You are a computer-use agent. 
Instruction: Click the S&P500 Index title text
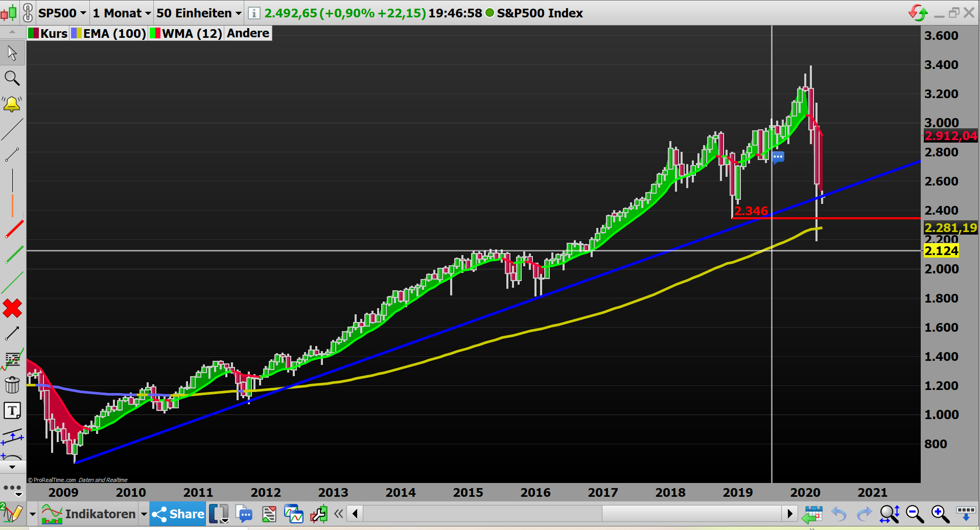coord(540,13)
